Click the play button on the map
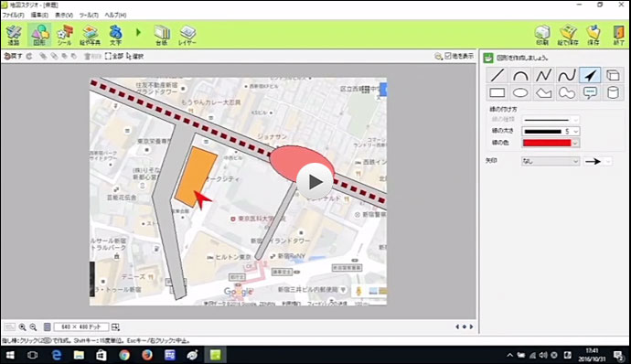631x364 pixels. pyautogui.click(x=315, y=182)
